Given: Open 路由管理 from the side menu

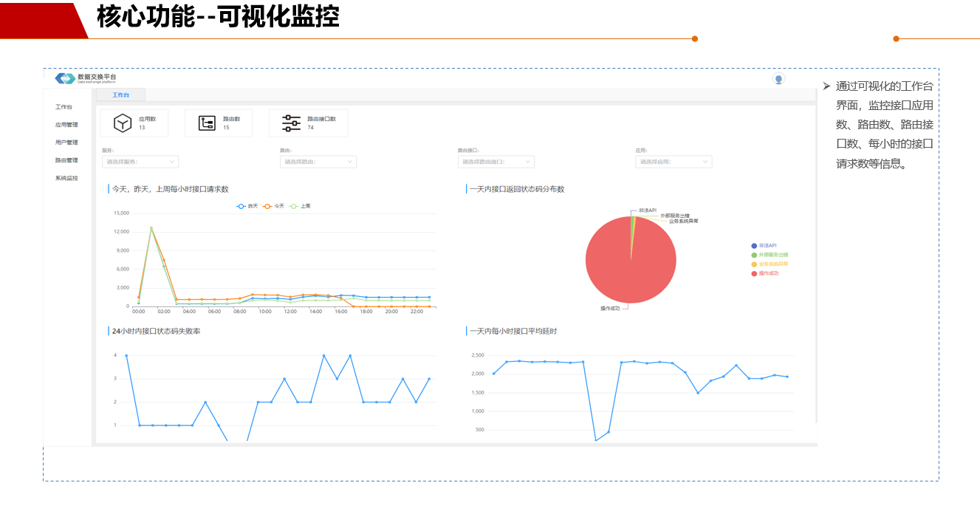Looking at the screenshot, I should 66,160.
